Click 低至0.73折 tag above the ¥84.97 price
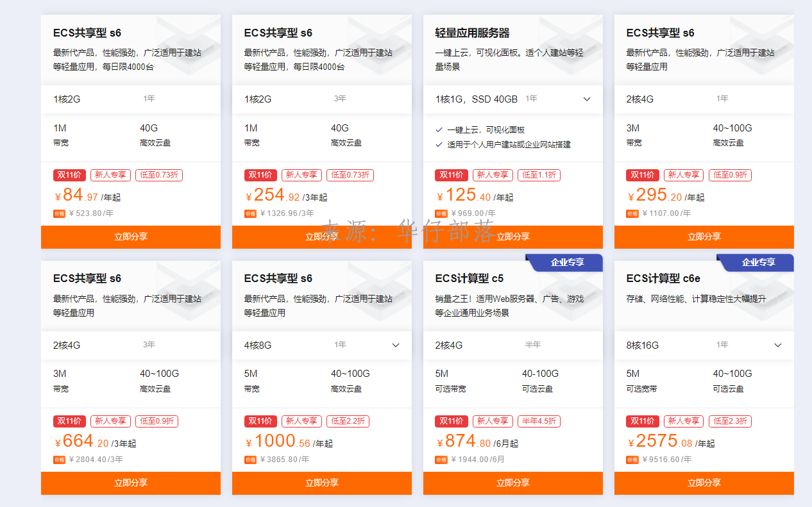This screenshot has width=812, height=507. 159,175
